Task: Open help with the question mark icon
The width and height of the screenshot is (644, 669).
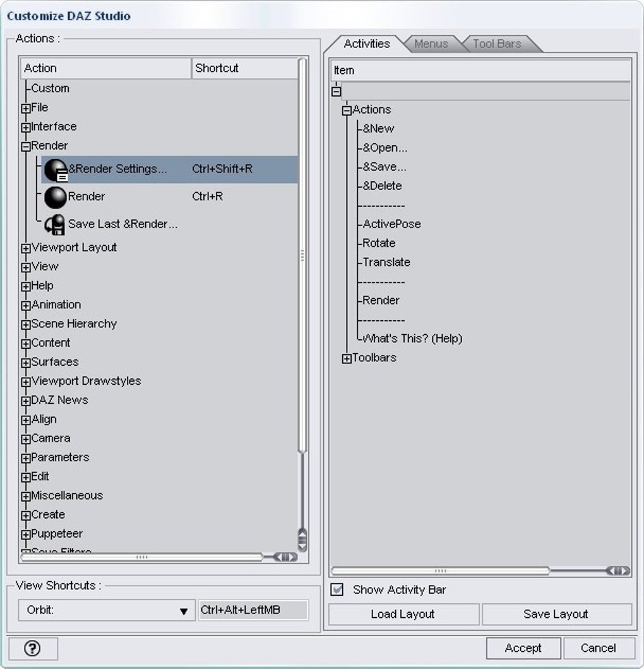Action: 32,649
